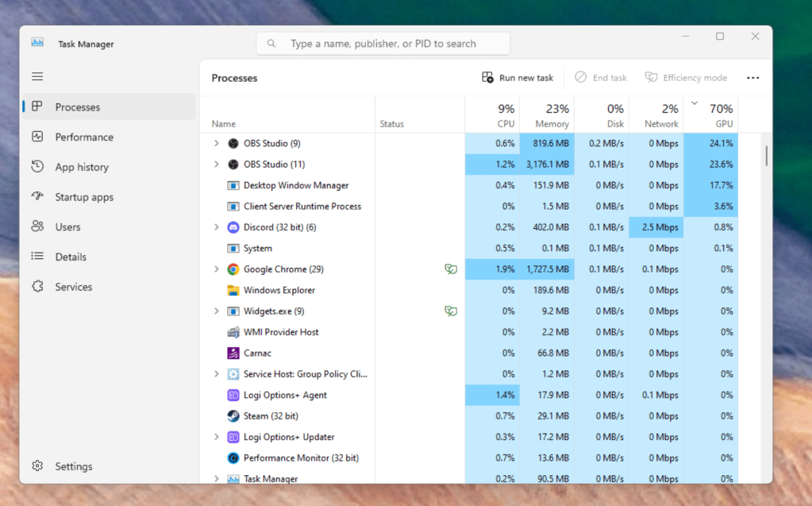This screenshot has width=812, height=506.
Task: Click the Performance Monitor process icon
Action: [233, 458]
